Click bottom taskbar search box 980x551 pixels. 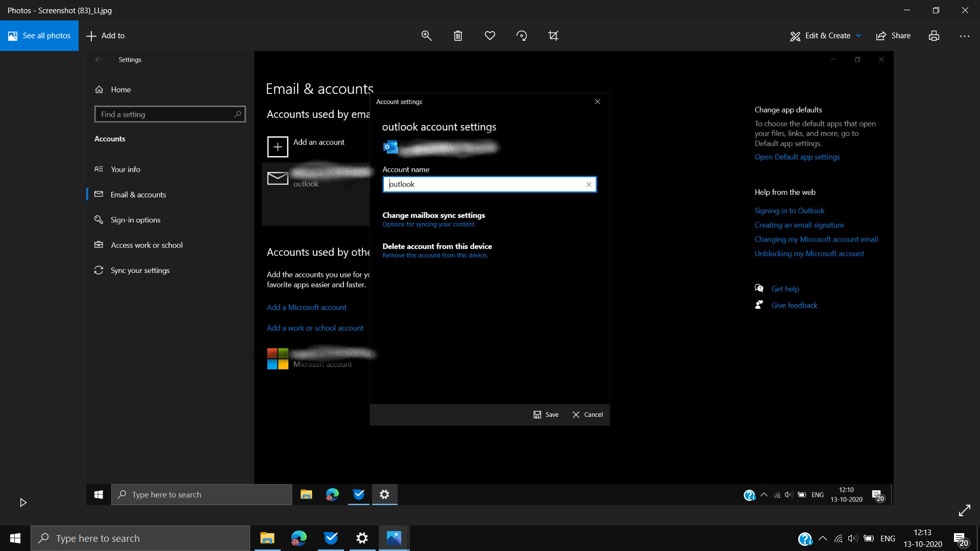140,538
